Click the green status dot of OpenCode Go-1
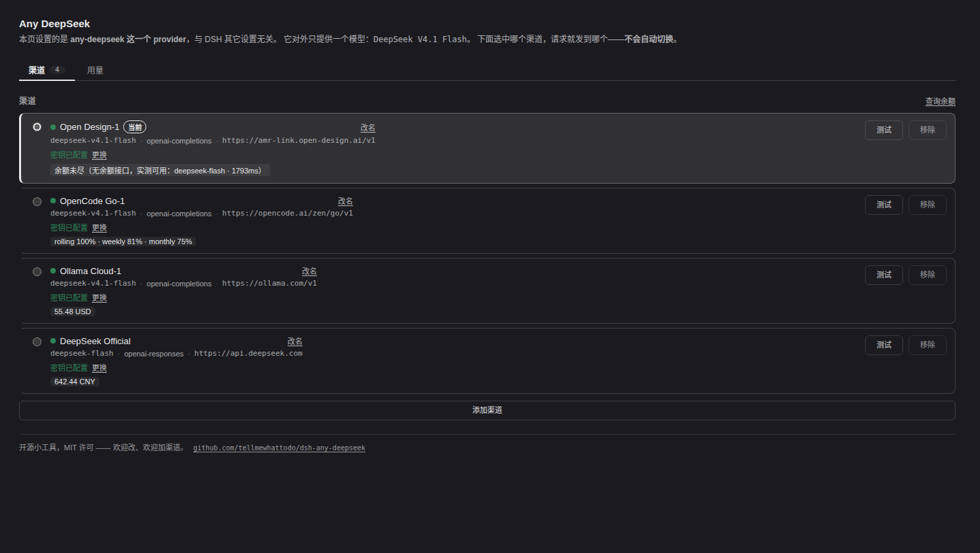Image resolution: width=980 pixels, height=553 pixels. point(53,201)
